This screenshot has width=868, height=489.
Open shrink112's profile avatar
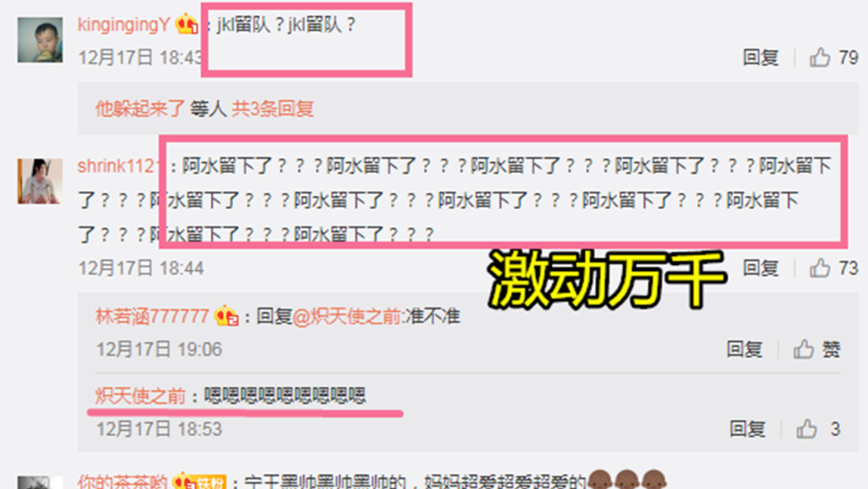(x=40, y=181)
